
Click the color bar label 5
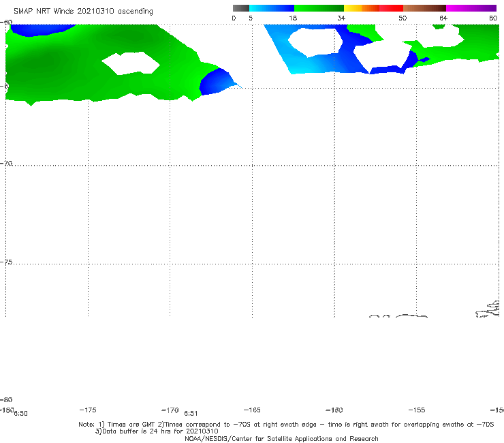(x=251, y=18)
